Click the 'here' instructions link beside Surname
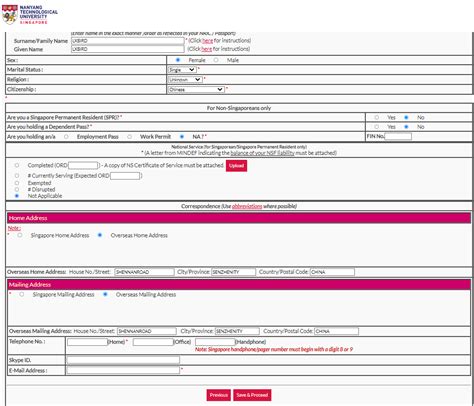The width and height of the screenshot is (474, 406). (207, 41)
